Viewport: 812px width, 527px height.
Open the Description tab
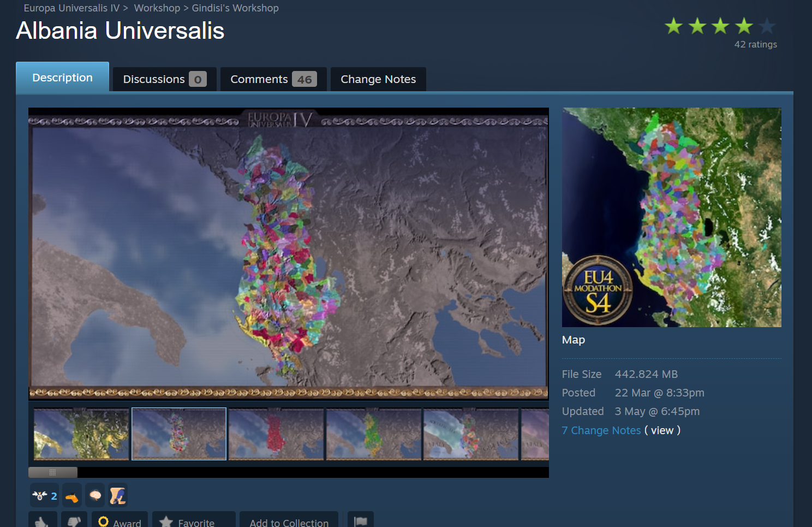click(x=62, y=77)
